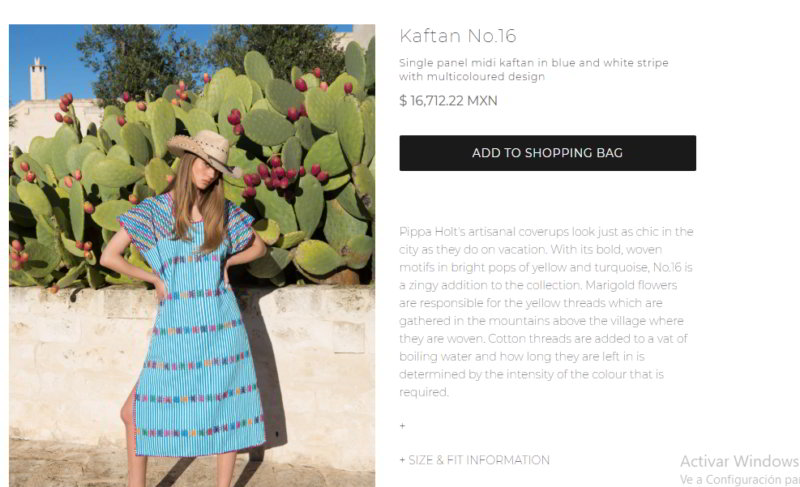
Task: Click the Pippa Holt description paragraph
Action: pos(546,312)
